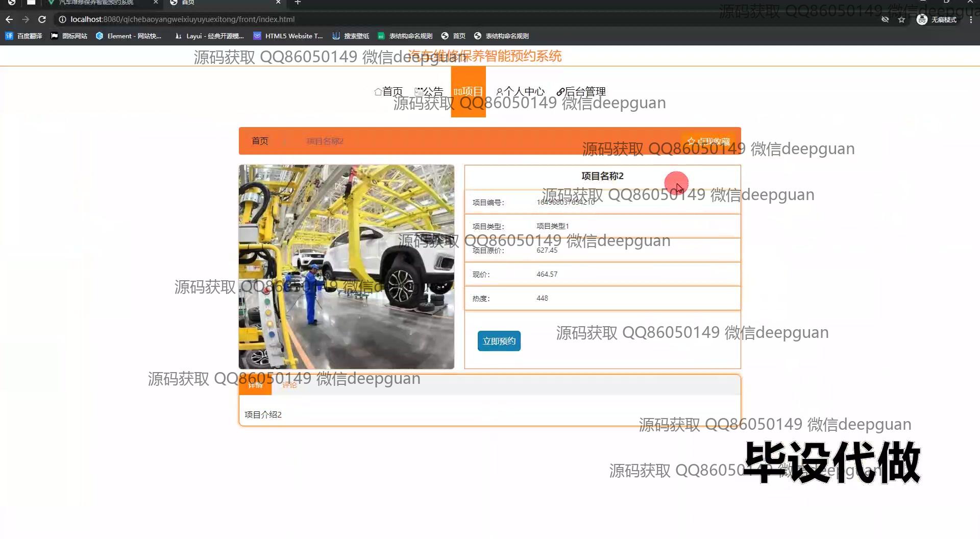Select the 首页 browser tab

[225, 3]
